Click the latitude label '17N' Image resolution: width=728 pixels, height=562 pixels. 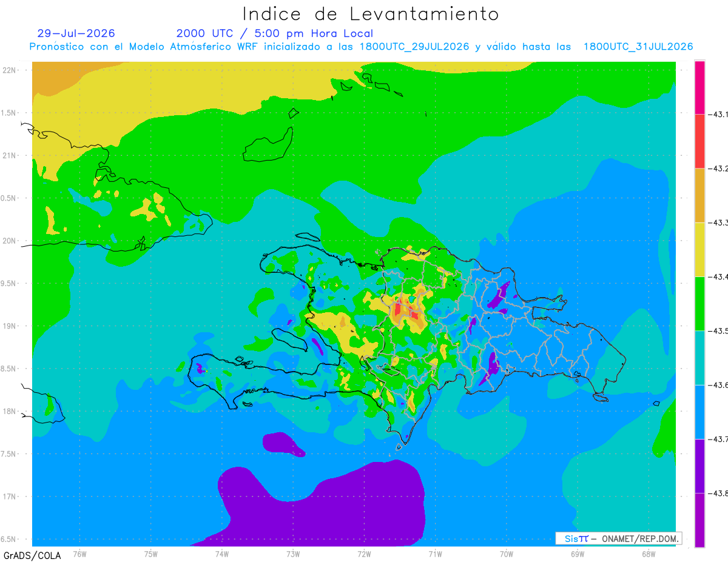click(10, 497)
